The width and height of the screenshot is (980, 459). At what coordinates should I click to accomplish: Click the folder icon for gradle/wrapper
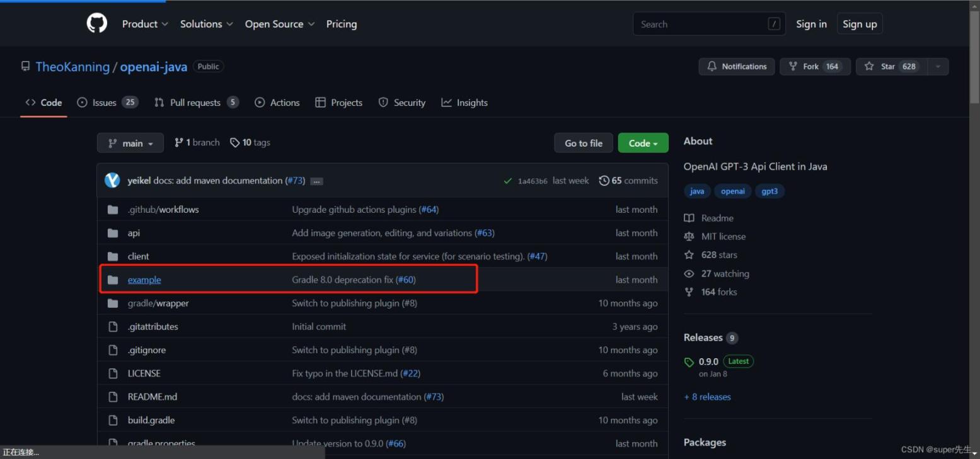[113, 303]
